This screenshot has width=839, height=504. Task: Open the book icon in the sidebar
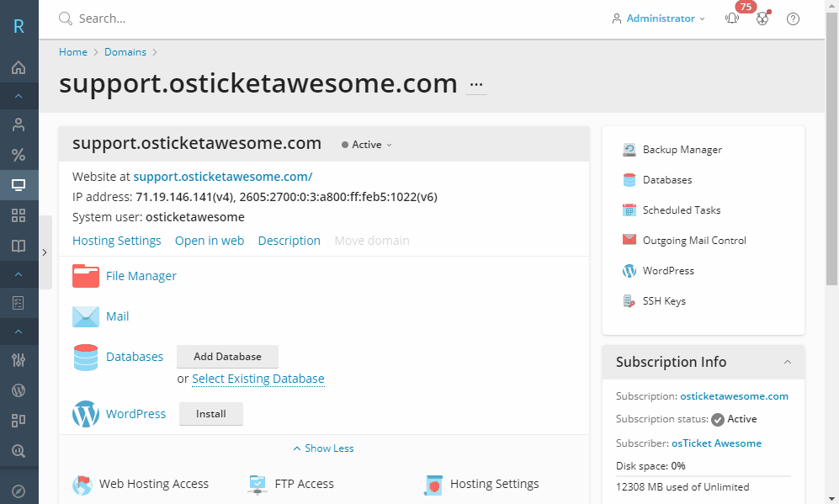coord(19,247)
